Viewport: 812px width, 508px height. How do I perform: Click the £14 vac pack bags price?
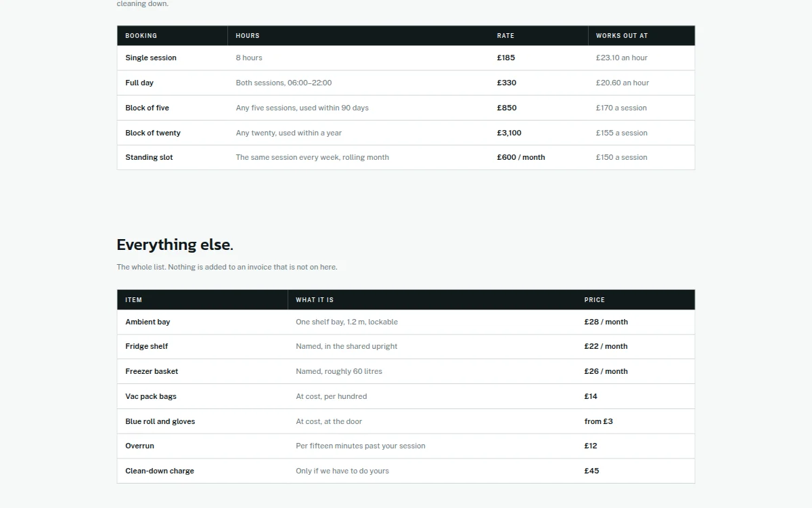(x=591, y=396)
